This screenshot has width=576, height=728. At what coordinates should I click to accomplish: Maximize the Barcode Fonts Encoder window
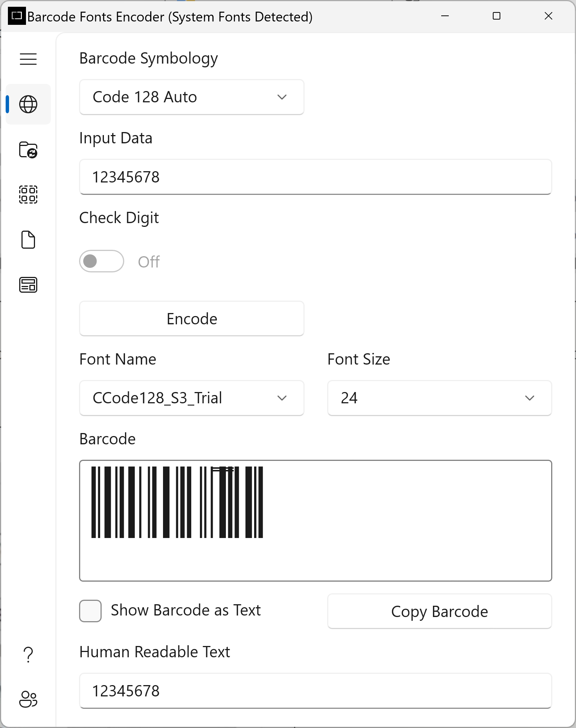497,16
